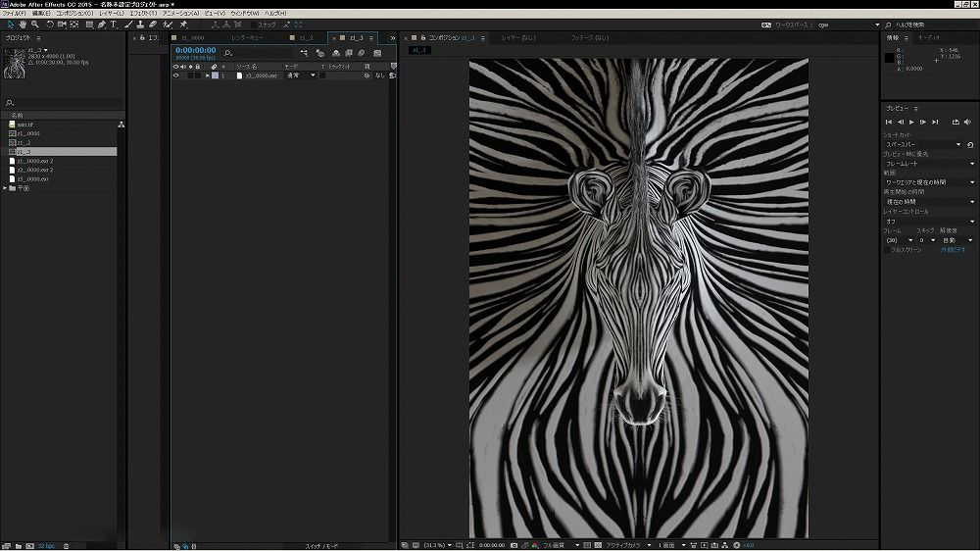Image resolution: width=980 pixels, height=551 pixels.
Task: Select z1_0000 composition in Project panel
Action: (27, 133)
